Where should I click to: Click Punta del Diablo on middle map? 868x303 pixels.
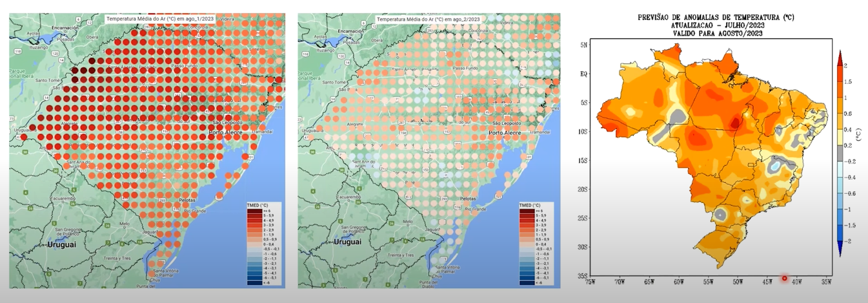tap(429, 286)
